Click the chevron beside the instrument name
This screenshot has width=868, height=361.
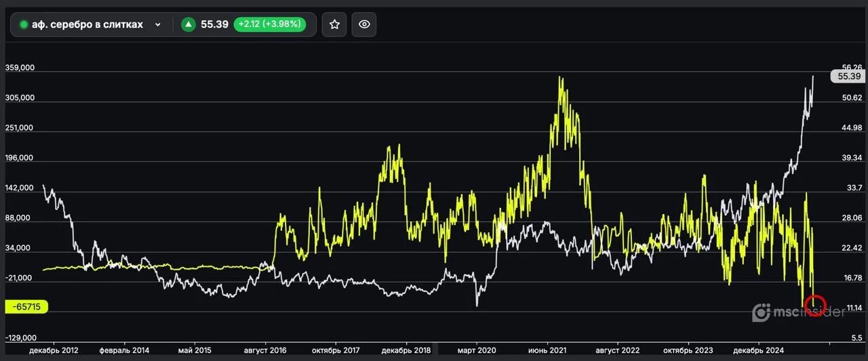[x=158, y=24]
